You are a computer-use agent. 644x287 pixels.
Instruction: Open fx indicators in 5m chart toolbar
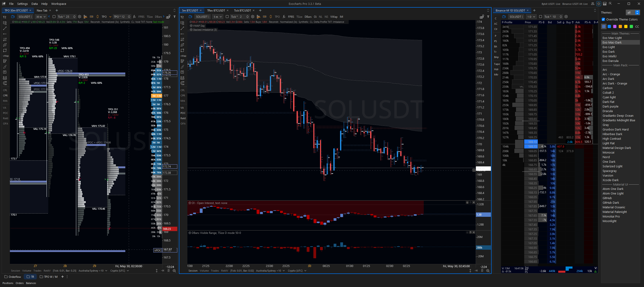(x=284, y=17)
